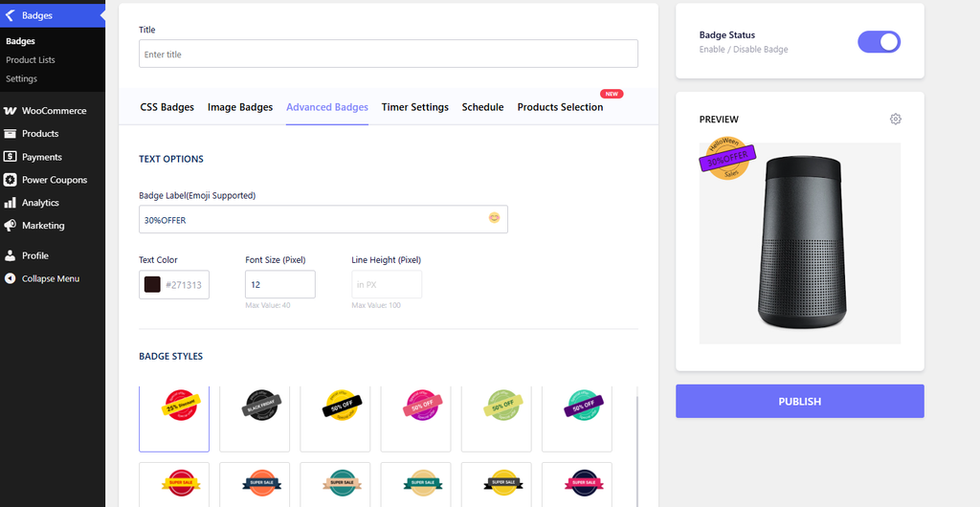Open preview settings gear icon

[896, 119]
